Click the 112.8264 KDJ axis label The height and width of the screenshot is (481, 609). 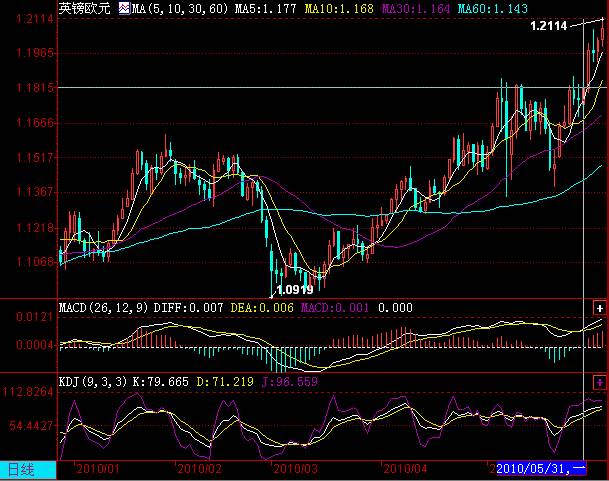[x=28, y=392]
